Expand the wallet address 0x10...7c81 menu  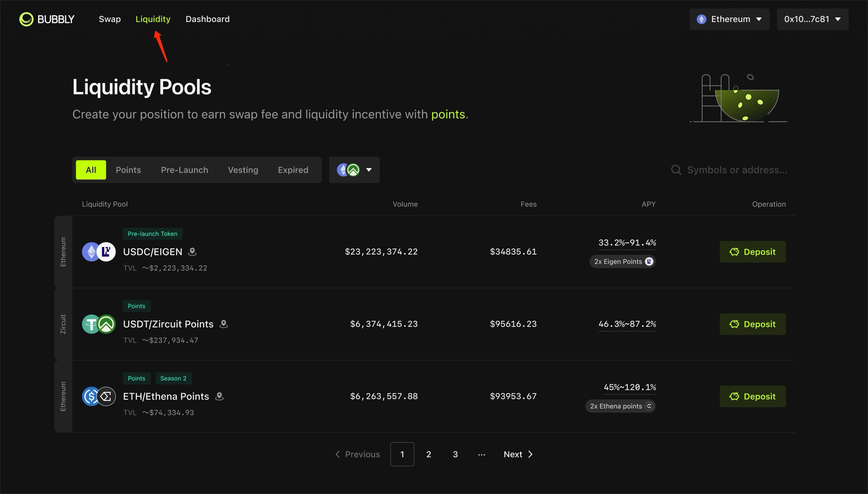click(812, 19)
